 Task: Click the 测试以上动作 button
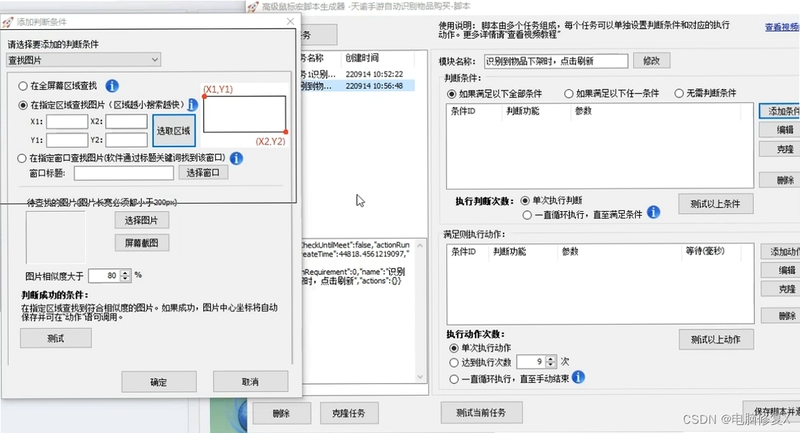716,340
